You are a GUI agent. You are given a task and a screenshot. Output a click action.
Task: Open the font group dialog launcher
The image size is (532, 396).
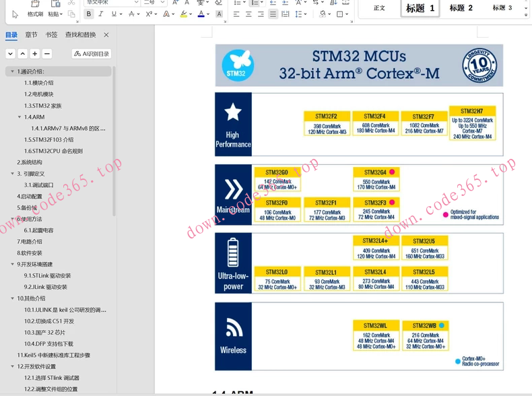(225, 22)
